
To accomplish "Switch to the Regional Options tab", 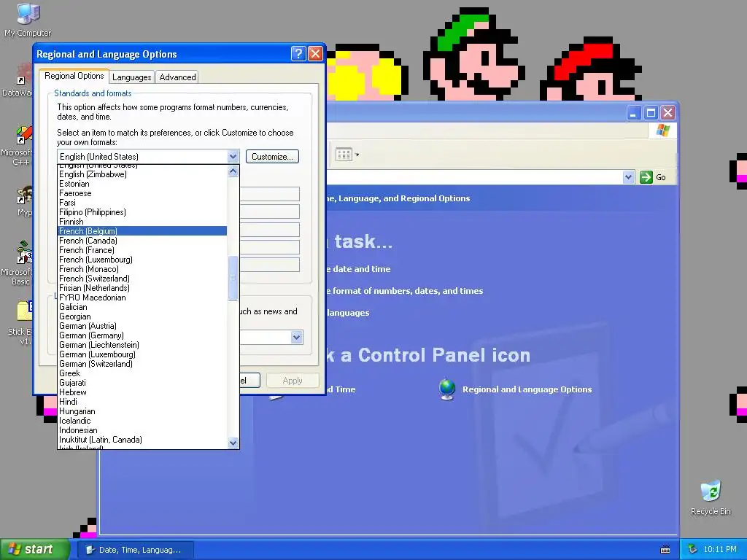I will coord(74,76).
